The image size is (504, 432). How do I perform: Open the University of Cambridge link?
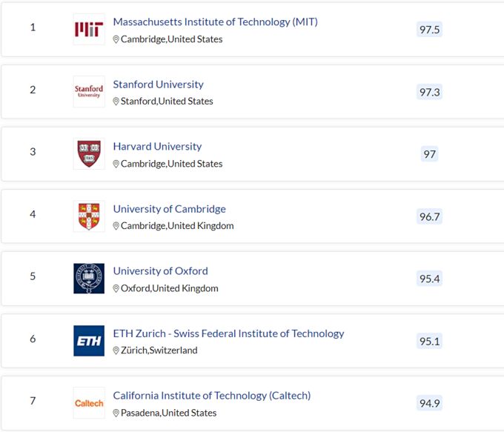[x=169, y=209]
